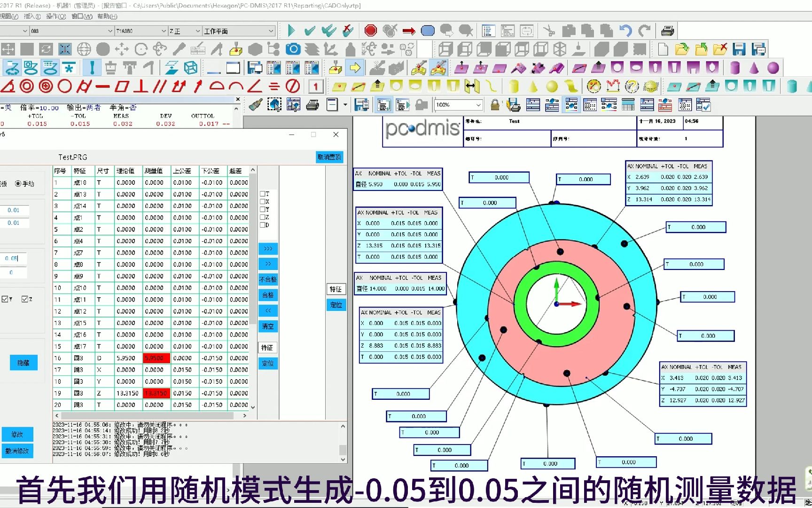Image resolution: width=812 pixels, height=508 pixels.
Task: Click the 清空 button to clear selection
Action: [268, 326]
